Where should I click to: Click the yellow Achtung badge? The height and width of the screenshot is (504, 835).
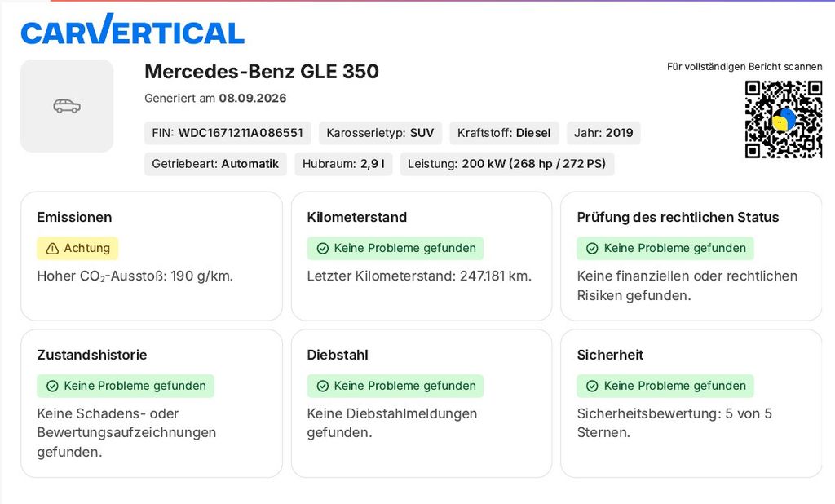[x=77, y=248]
